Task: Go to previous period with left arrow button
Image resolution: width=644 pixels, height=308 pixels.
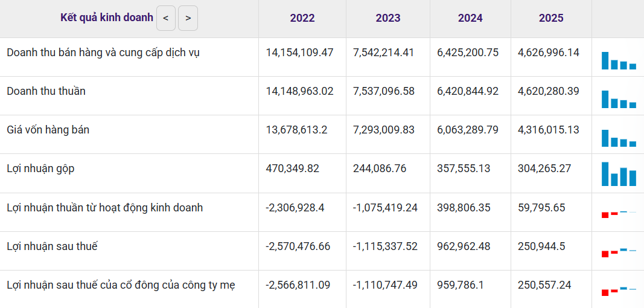Action: click(166, 18)
